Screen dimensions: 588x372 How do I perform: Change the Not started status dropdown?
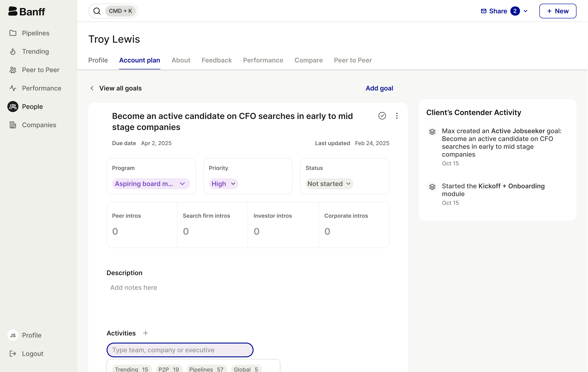[x=329, y=184]
